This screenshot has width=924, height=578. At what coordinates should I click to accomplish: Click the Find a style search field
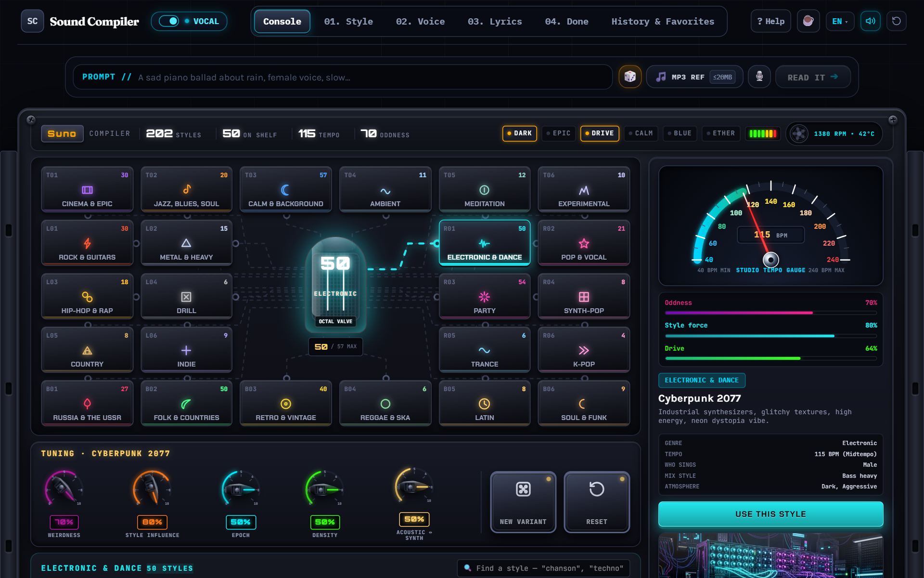pos(544,568)
